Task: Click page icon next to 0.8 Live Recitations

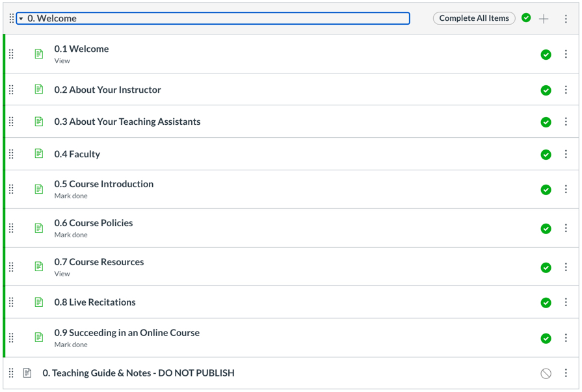Action: [x=39, y=302]
